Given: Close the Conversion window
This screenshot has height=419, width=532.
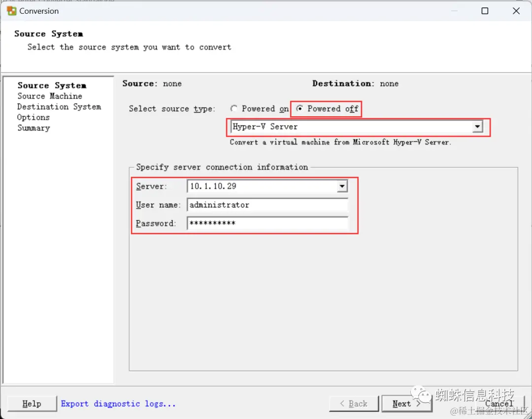Looking at the screenshot, I should [x=516, y=11].
